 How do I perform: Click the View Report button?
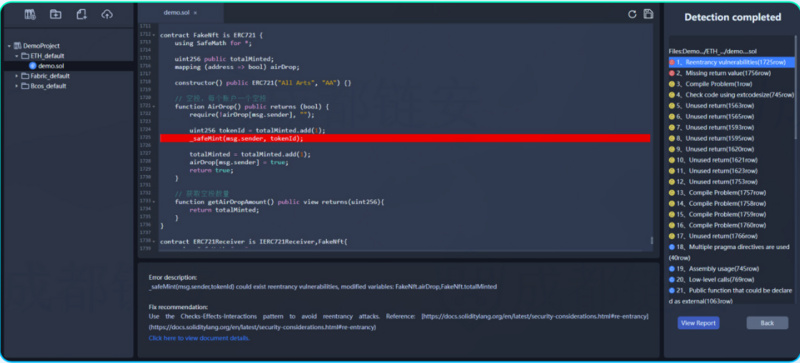coord(698,323)
